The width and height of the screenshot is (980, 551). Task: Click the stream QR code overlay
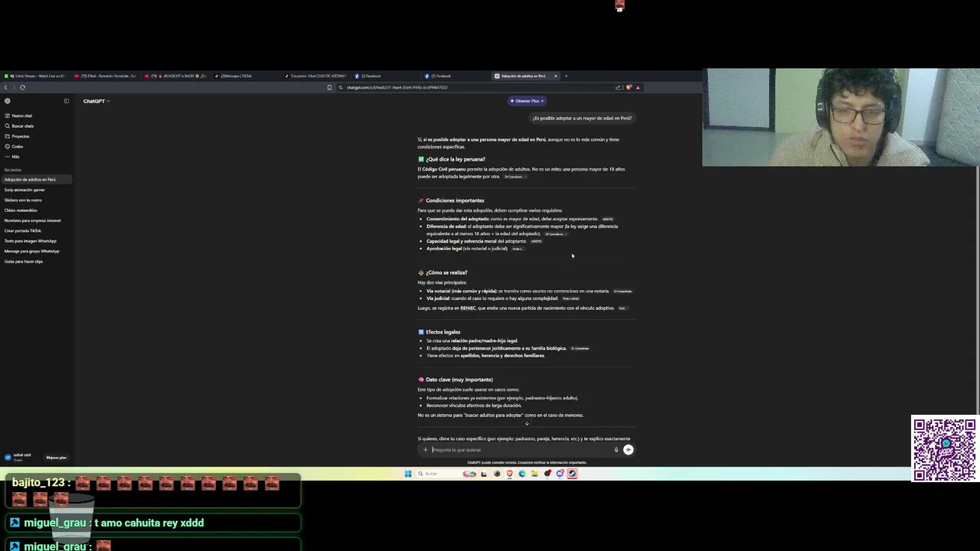[945, 449]
